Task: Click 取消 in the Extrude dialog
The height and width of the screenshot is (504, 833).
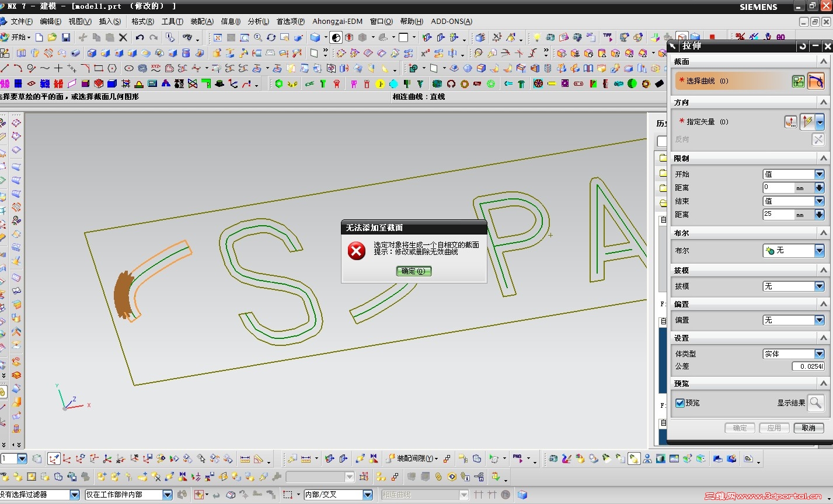Action: [808, 428]
